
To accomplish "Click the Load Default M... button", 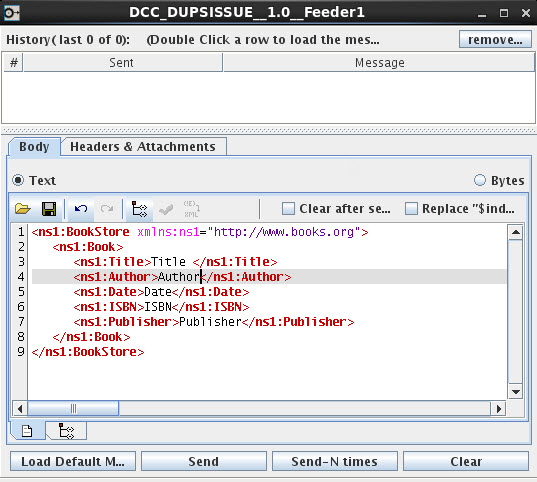I will coord(73,461).
